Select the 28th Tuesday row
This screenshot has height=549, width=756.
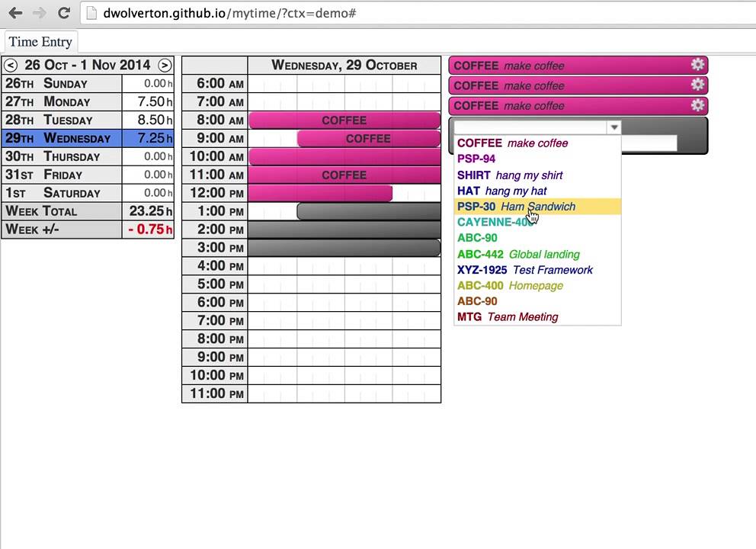click(x=88, y=120)
